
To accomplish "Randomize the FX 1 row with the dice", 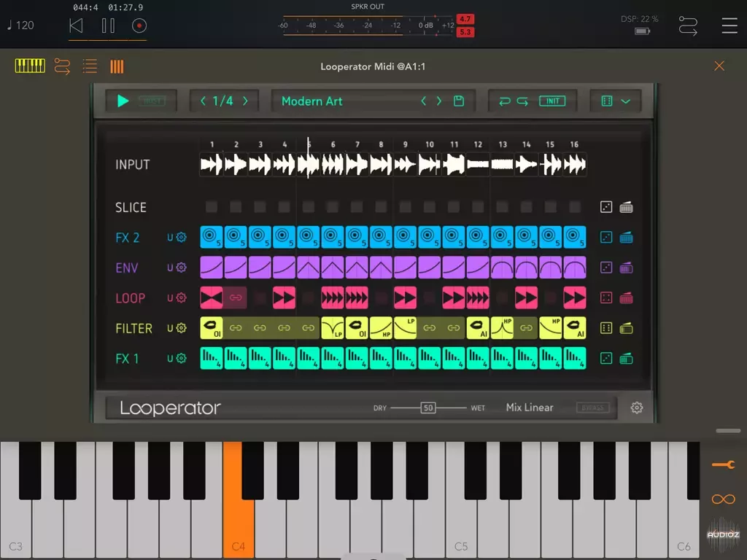I will (x=606, y=359).
